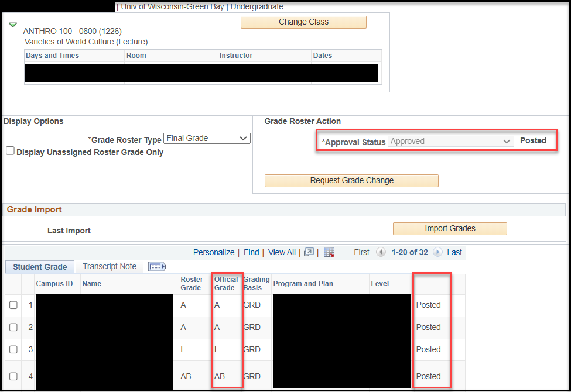Click the zoom grid popup icon
Viewport: 571px width, 392px height.
(309, 252)
